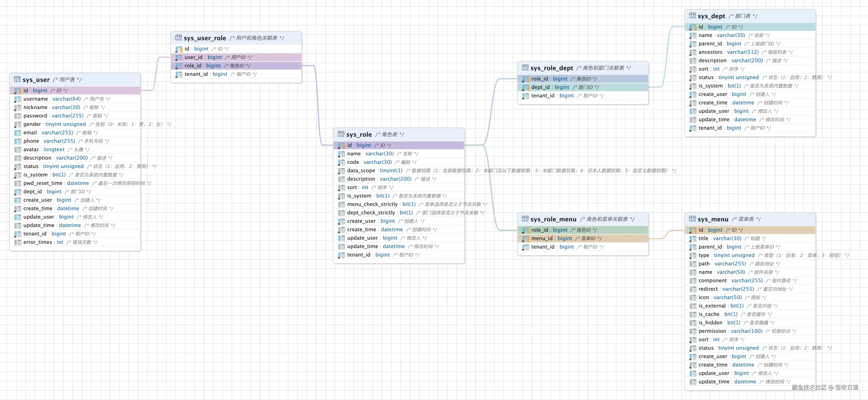
Task: Select the data_scope column in sys_role
Action: [x=399, y=170]
